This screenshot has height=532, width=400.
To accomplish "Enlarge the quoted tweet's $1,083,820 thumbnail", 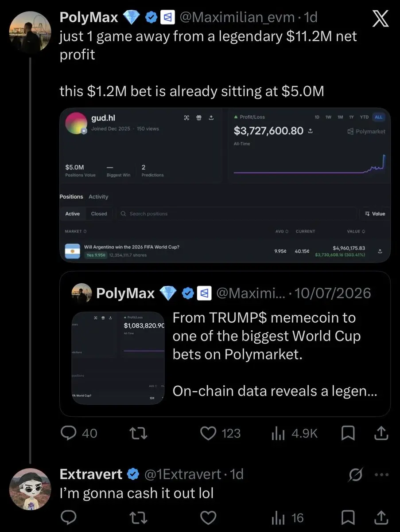I will 118,358.
